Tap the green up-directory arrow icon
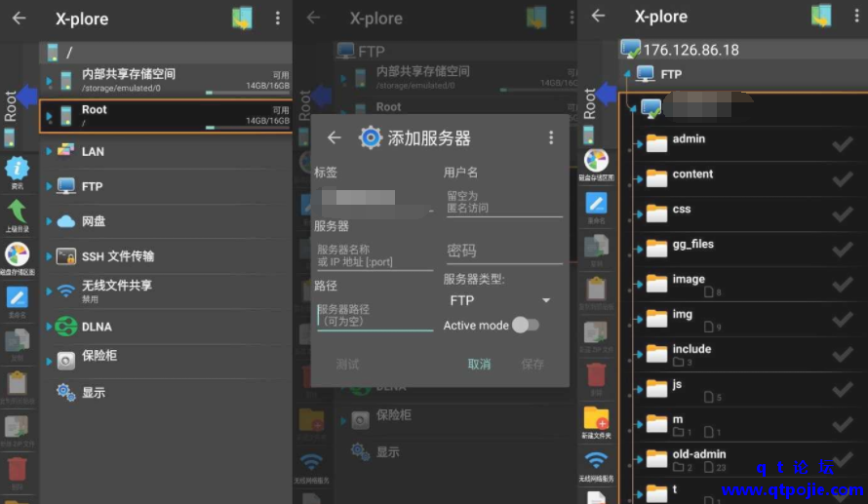This screenshot has height=504, width=868. tap(17, 212)
